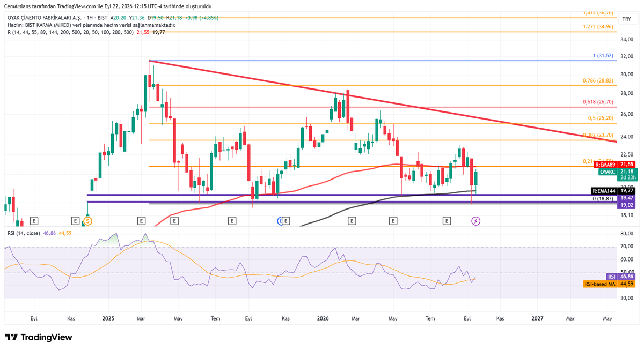Screen dimensions: 644x350
Task: Click the 2027 label on the time axis
Action: point(537,318)
